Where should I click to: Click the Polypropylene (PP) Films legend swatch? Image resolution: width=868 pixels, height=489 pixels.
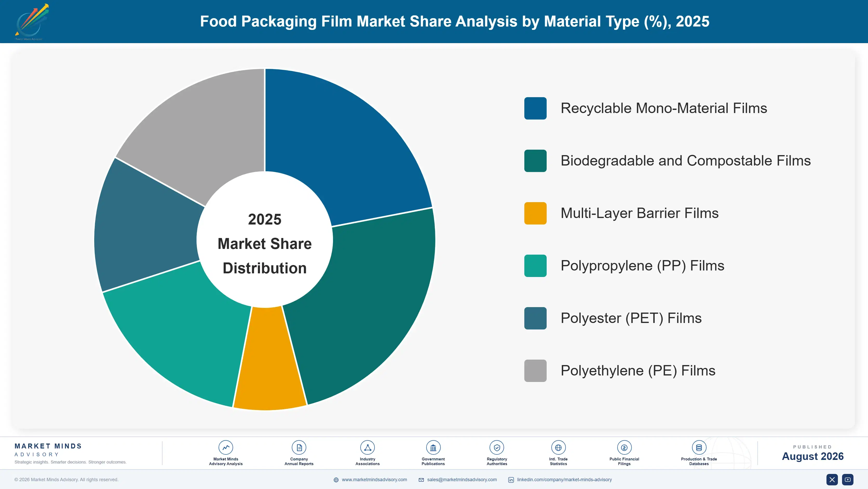click(x=535, y=266)
